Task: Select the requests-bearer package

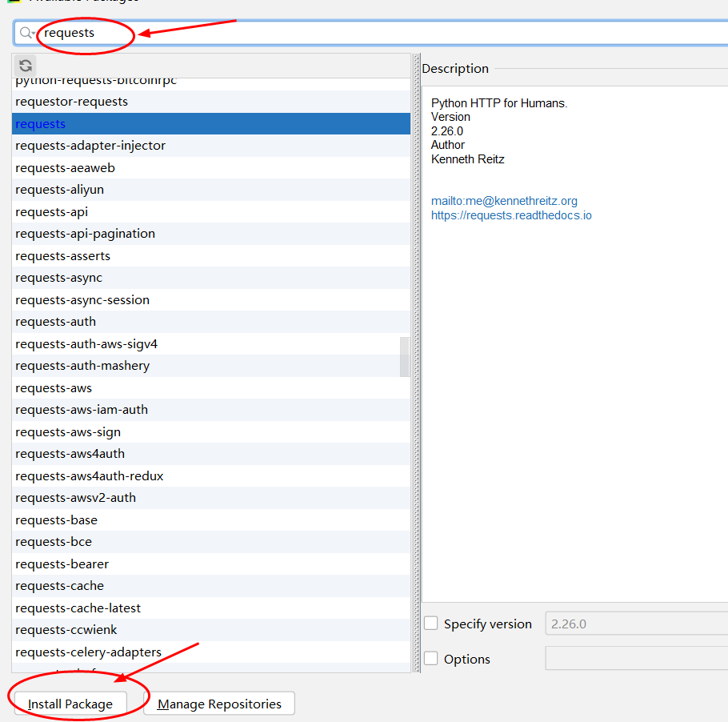Action: pos(210,564)
